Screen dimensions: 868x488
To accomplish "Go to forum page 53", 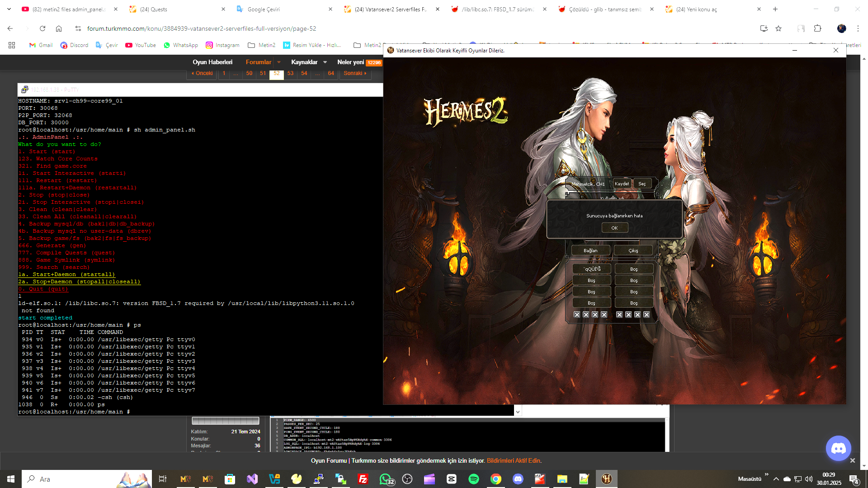I will pyautogui.click(x=290, y=73).
